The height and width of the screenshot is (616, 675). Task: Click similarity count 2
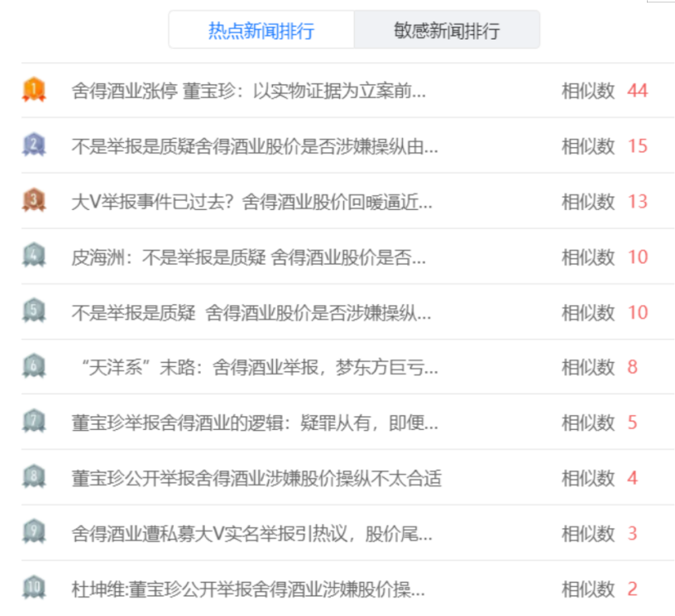tap(632, 590)
